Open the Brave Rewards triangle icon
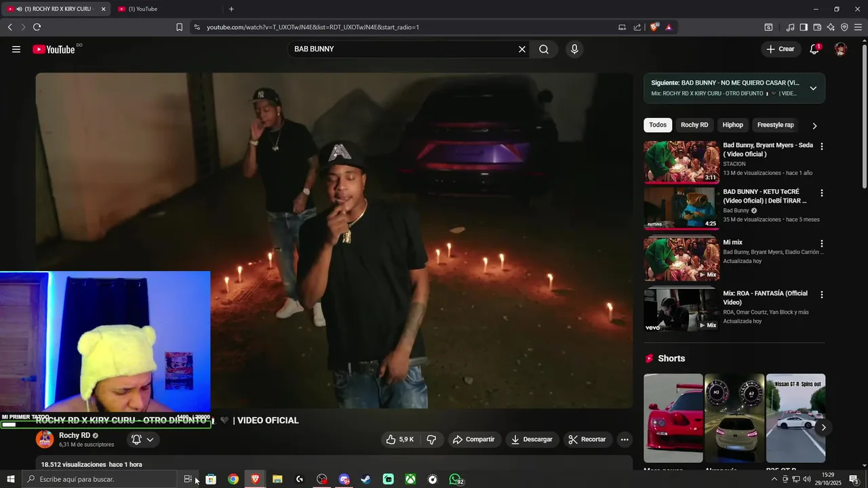 click(669, 27)
